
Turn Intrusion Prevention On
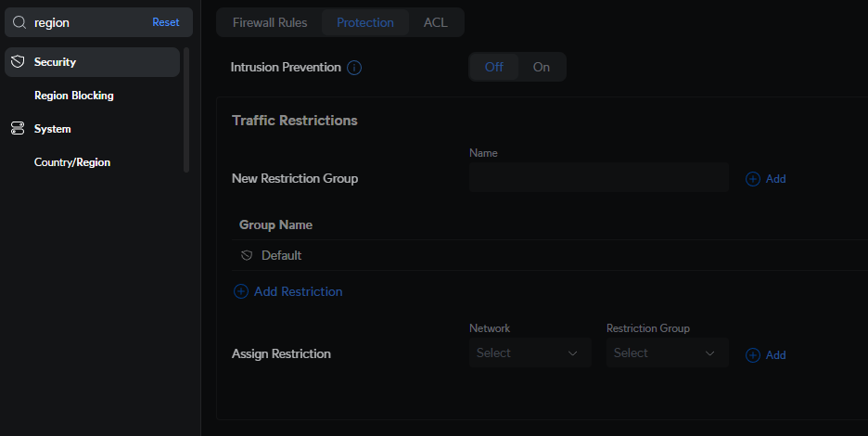[541, 67]
